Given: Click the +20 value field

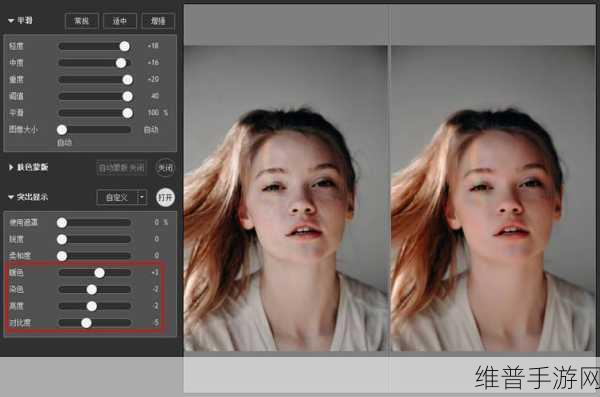Looking at the screenshot, I should click(153, 79).
